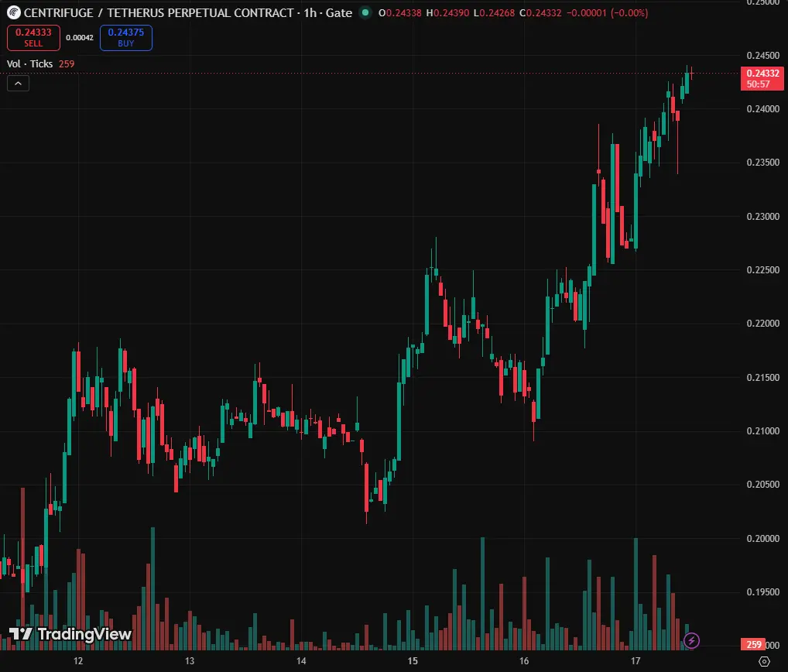Click the 0.19500 price axis label
The width and height of the screenshot is (788, 672).
(x=763, y=591)
